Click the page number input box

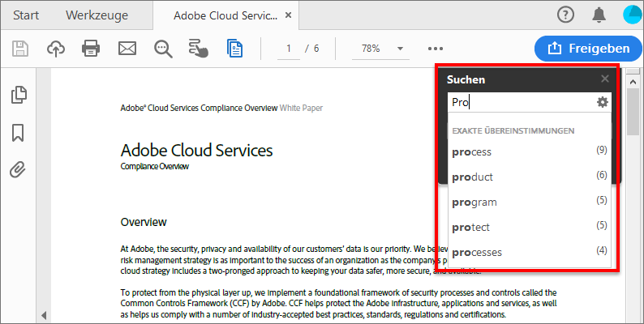tap(288, 49)
